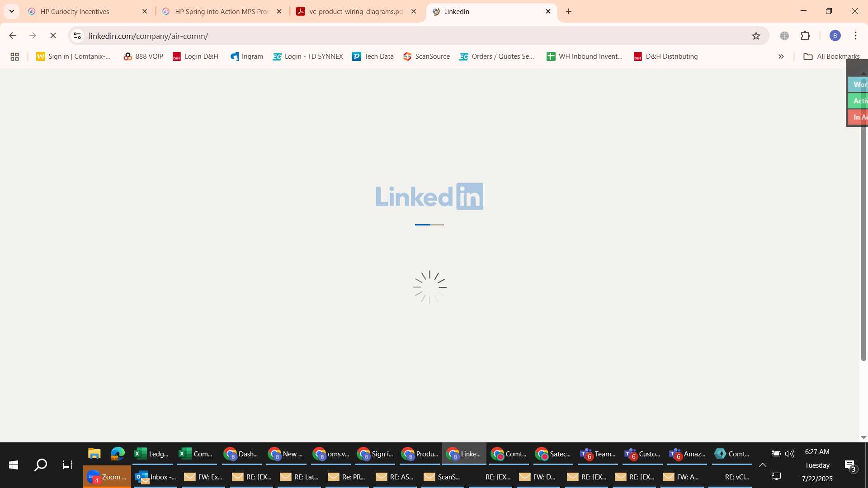
Task: Open Outlook Inbox on taskbar
Action: pos(156,477)
